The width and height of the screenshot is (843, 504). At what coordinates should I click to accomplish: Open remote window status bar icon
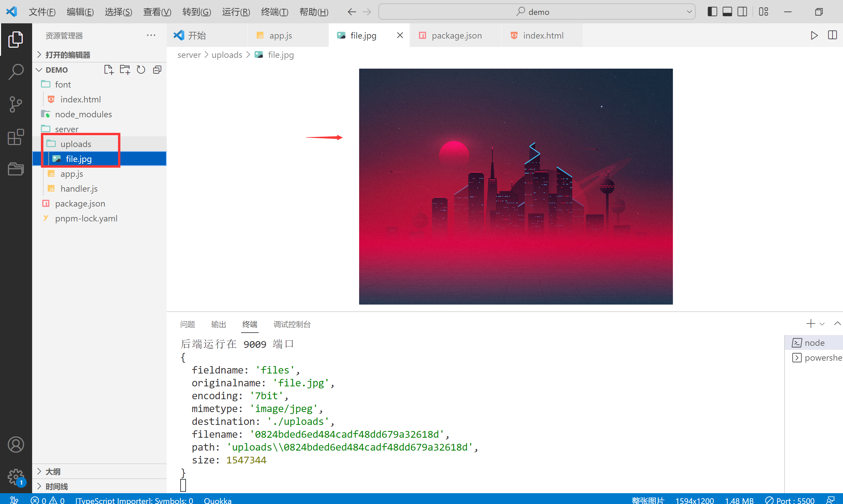14,500
